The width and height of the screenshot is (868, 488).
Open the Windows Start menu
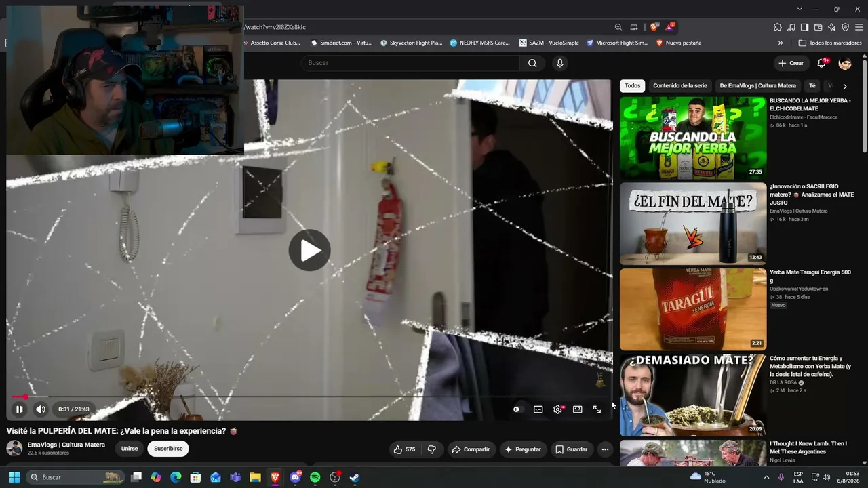point(14,477)
